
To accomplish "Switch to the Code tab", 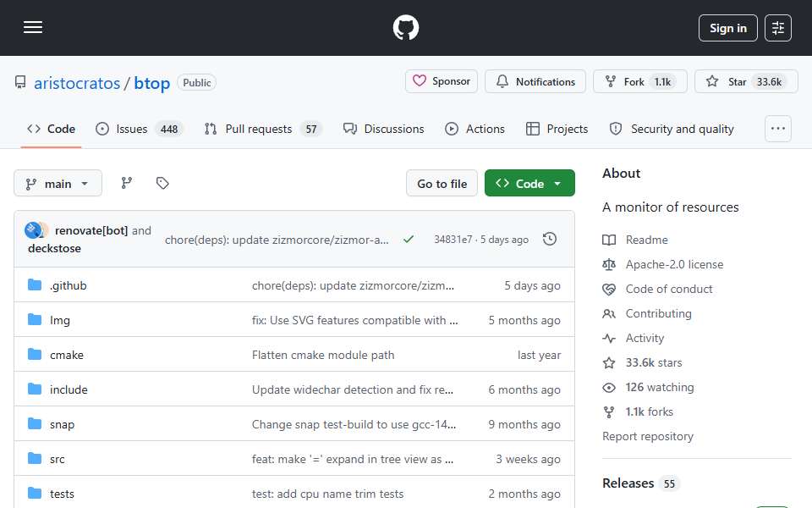I will [52, 129].
